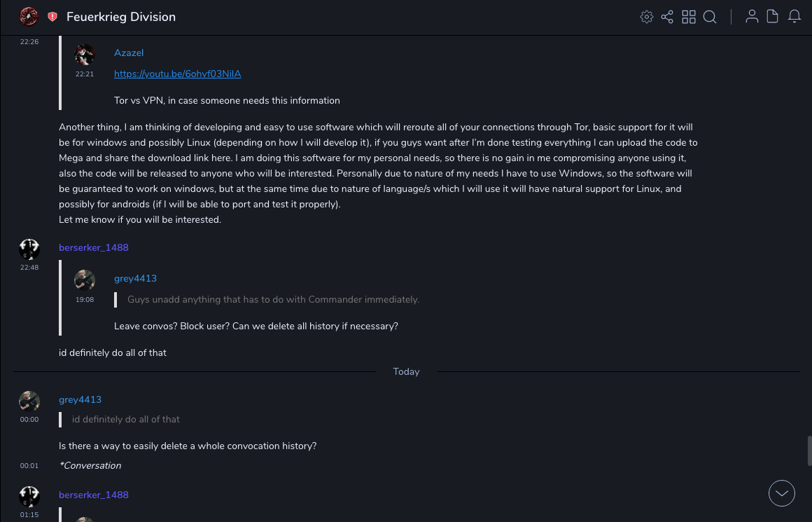Viewport: 812px width, 522px height.
Task: Open conversation settings gear icon
Action: (x=647, y=17)
